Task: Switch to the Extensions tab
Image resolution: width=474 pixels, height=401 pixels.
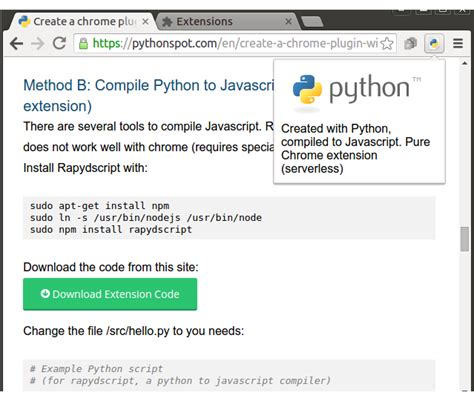Action: click(x=227, y=22)
